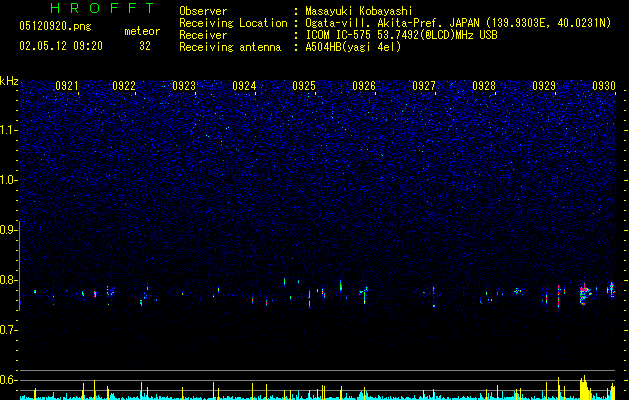Click the 0929 time marker
The width and height of the screenshot is (629, 400).
544,86
